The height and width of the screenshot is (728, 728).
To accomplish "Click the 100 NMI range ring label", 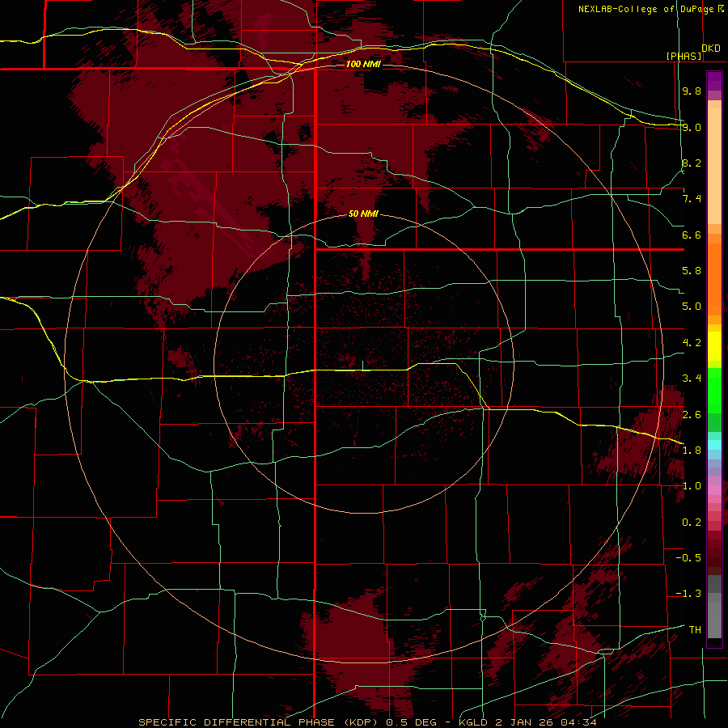I will coord(363,64).
